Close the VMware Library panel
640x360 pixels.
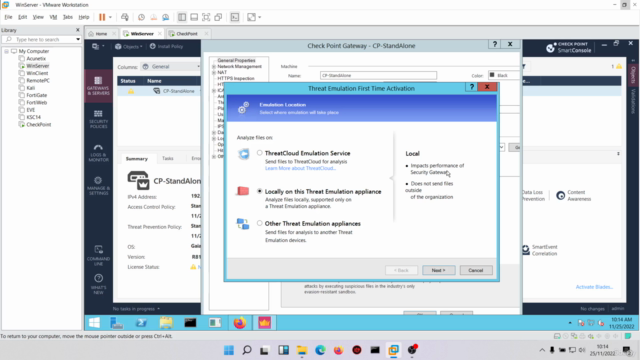coord(78,30)
